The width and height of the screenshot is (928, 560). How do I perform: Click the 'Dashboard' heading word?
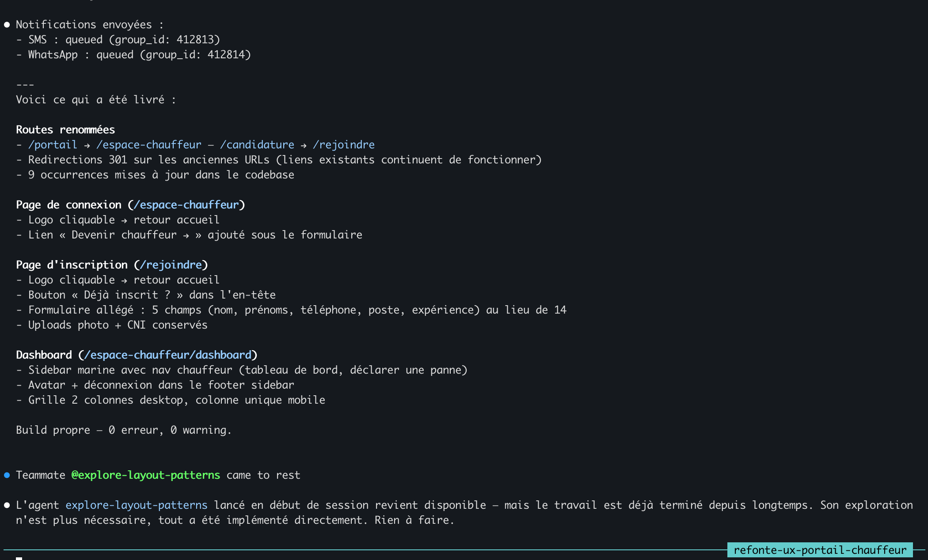(44, 355)
